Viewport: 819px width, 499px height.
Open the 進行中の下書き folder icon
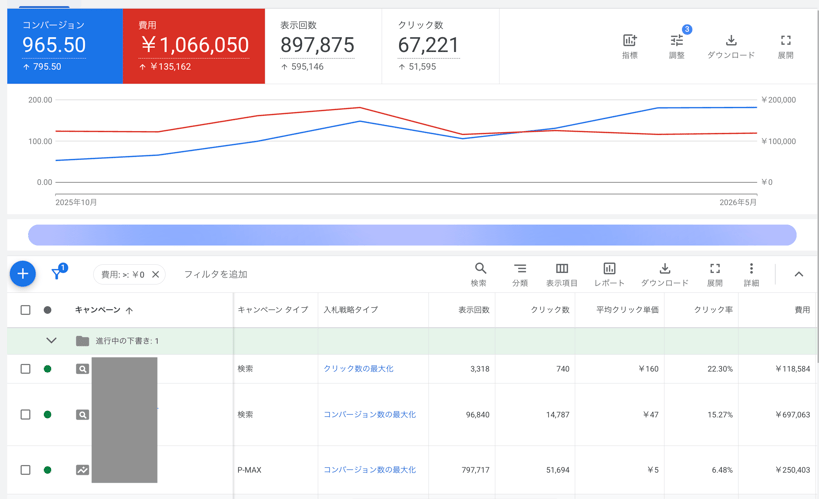82,341
